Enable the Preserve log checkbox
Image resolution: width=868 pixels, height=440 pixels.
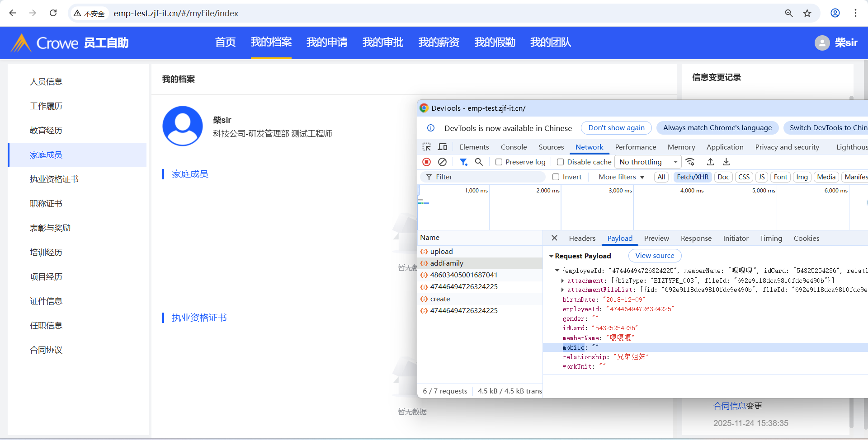point(499,162)
